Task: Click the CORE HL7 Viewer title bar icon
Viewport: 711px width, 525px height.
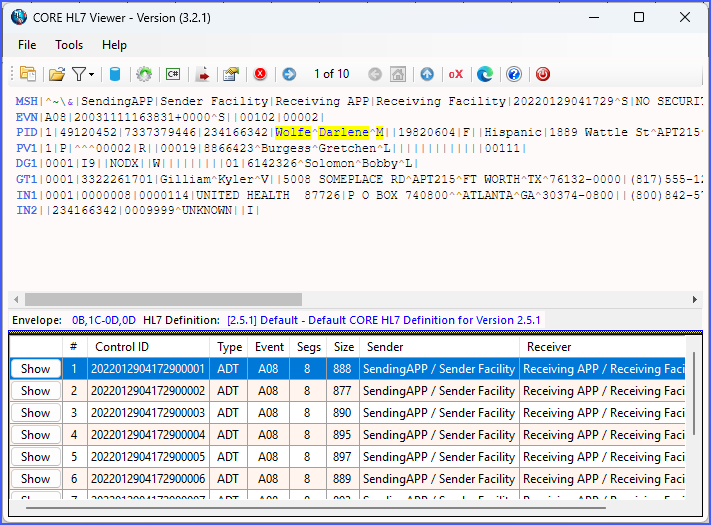Action: (x=19, y=18)
